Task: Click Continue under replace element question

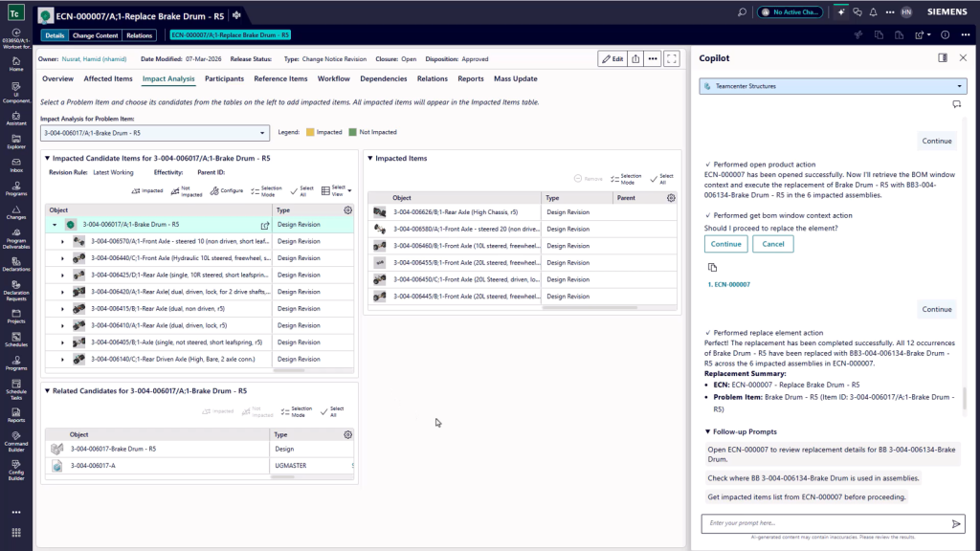Action: 725,244
